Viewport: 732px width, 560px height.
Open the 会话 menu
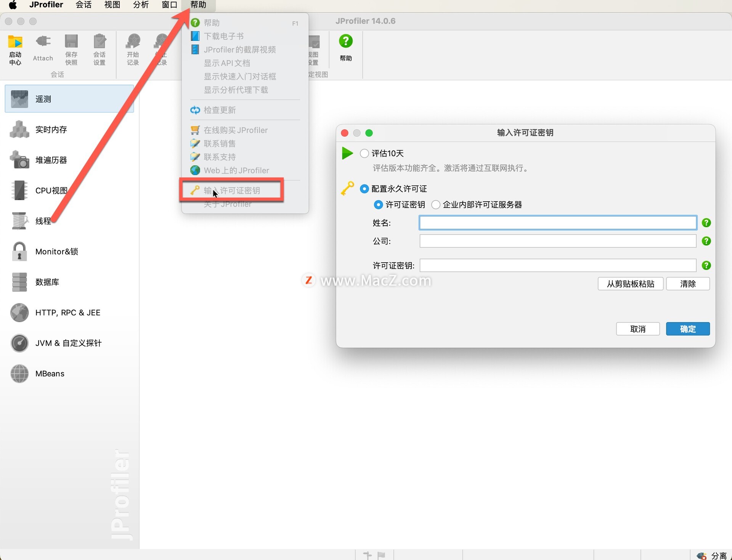point(83,5)
